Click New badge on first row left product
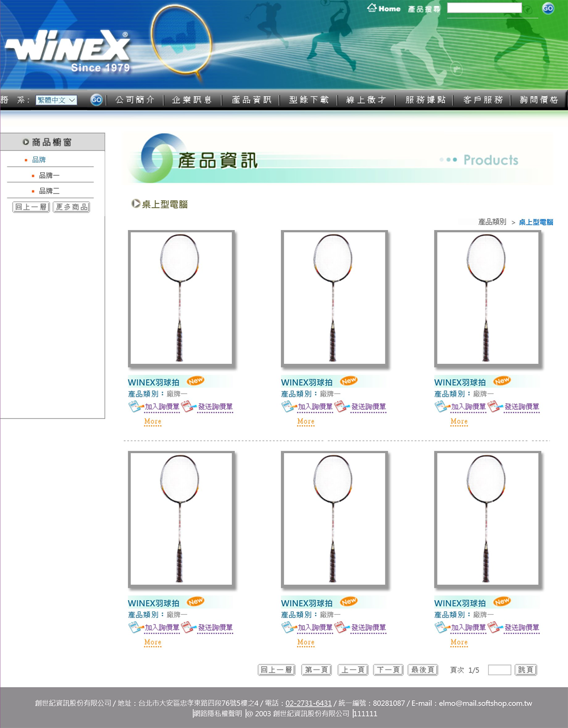 coord(196,380)
